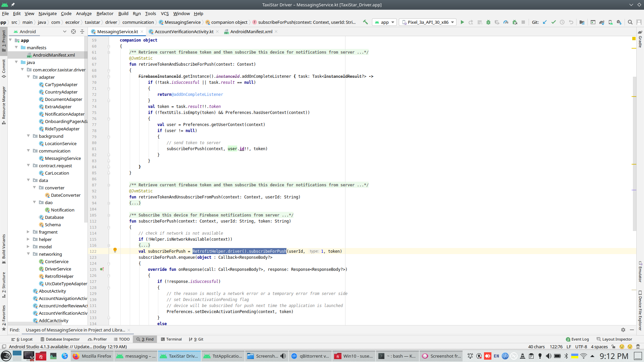Expand the fragment folder in project tree

(x=29, y=232)
